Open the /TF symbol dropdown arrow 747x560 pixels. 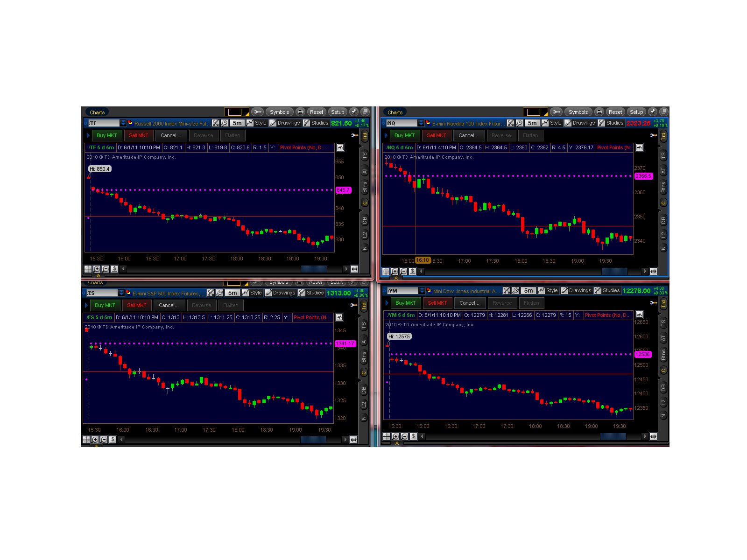(123, 123)
